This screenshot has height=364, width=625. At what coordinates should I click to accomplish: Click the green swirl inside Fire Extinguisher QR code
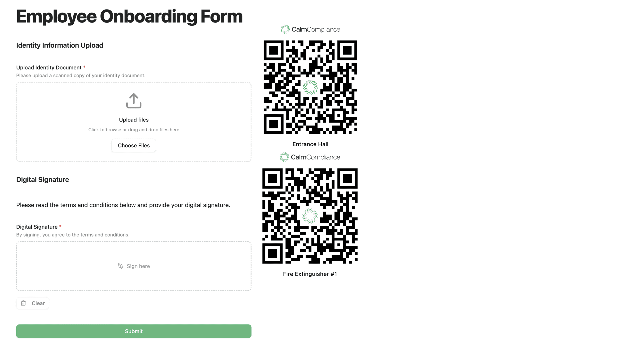pos(310,216)
